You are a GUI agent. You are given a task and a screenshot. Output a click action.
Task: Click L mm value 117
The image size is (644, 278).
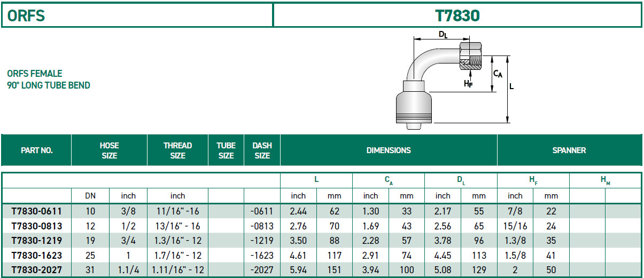pyautogui.click(x=334, y=256)
